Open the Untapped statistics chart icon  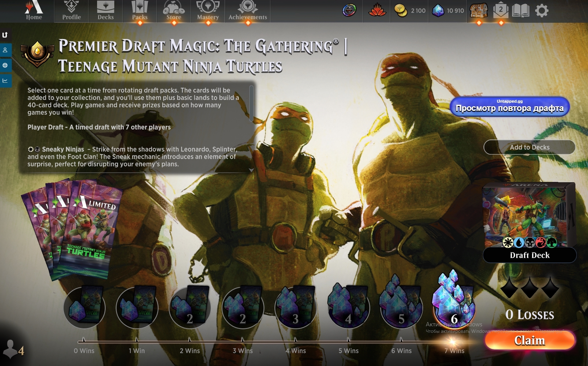click(x=5, y=81)
